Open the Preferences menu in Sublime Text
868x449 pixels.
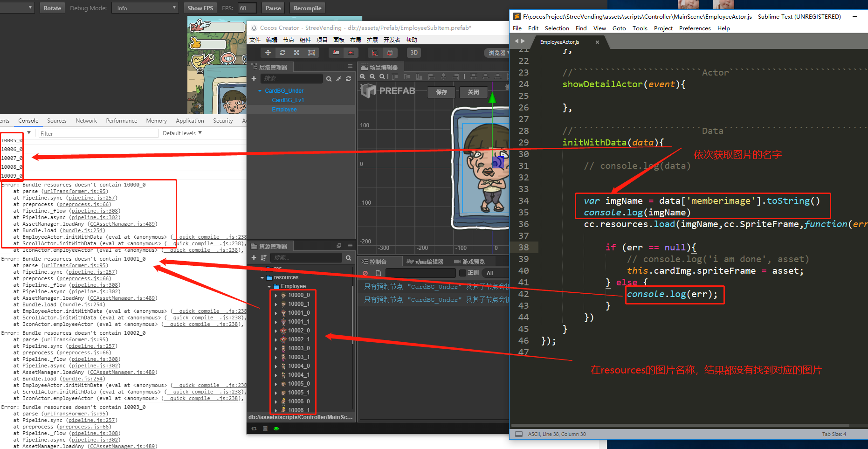pos(695,28)
